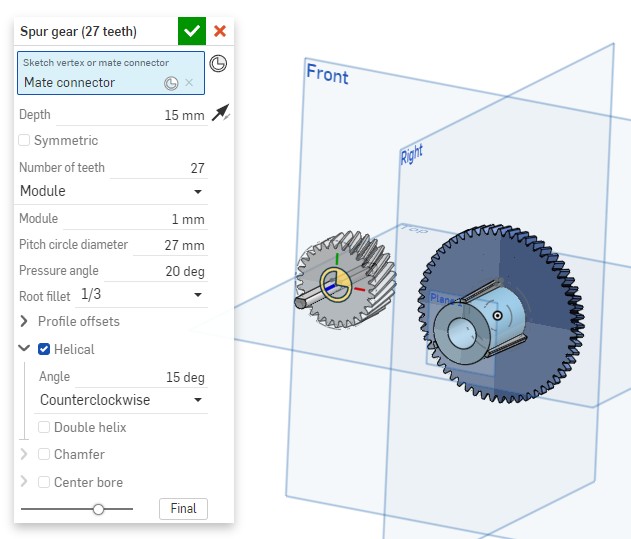
Task: Open the Module input type dropdown
Action: (111, 191)
